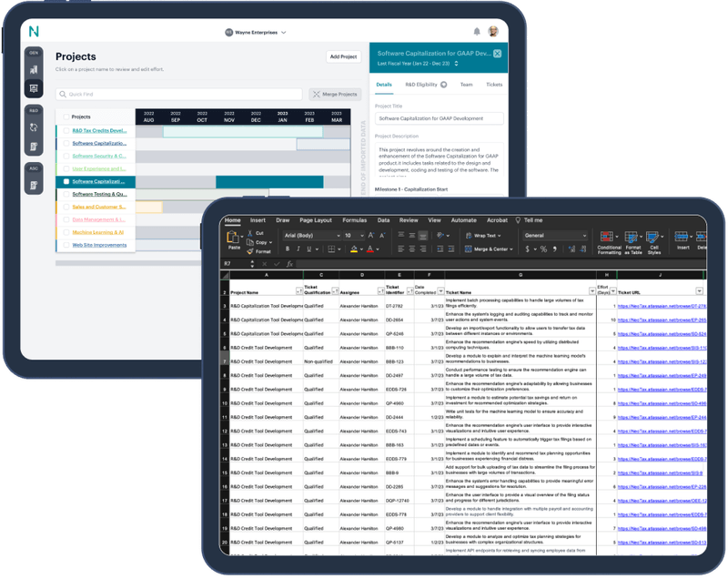Click the font color swatch in the ribbon
This screenshot has height=579, width=728.
pos(370,249)
